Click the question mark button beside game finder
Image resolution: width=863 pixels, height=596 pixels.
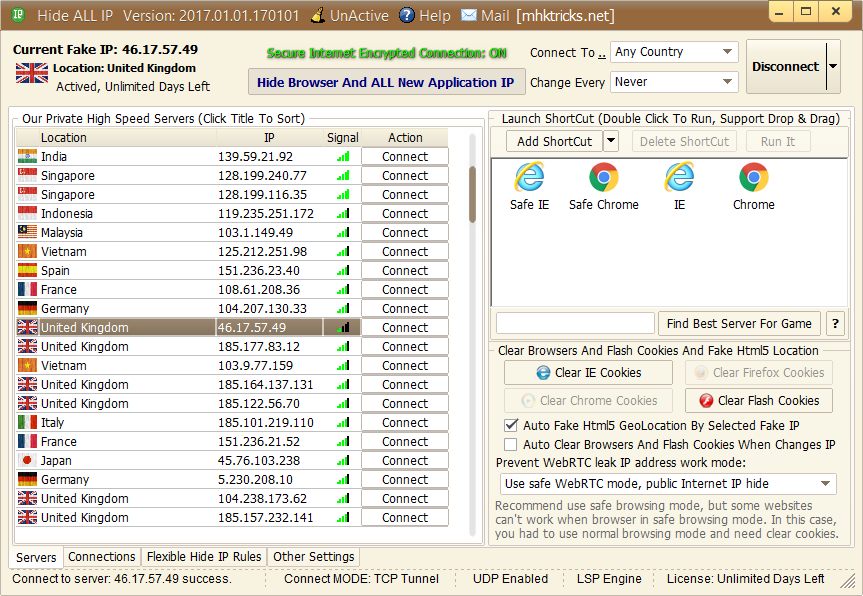835,324
